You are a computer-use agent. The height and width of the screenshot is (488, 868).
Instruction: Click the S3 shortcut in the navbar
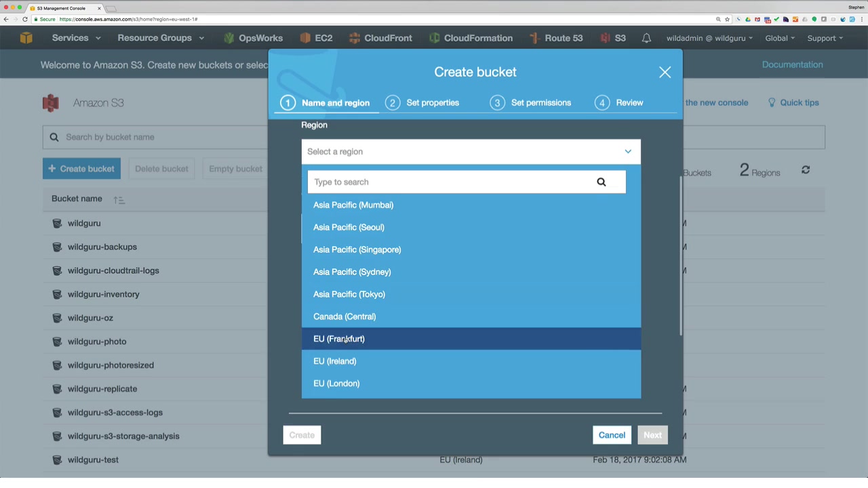coord(613,38)
